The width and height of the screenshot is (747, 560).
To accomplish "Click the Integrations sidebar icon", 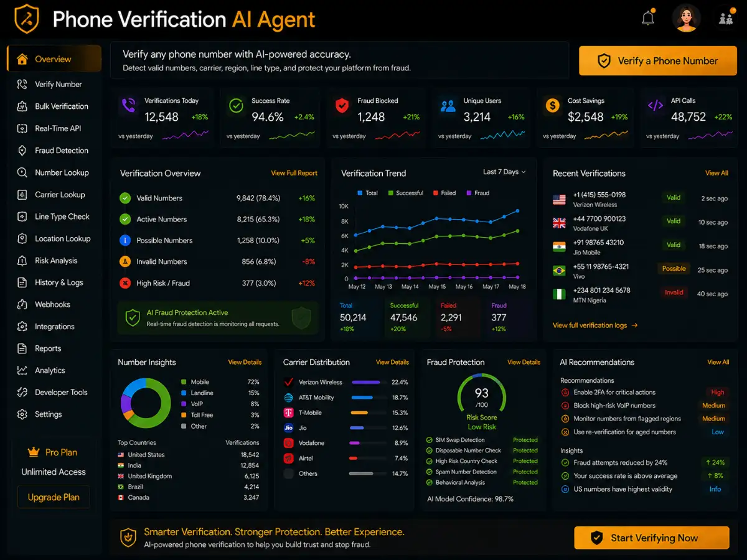I will click(x=22, y=327).
